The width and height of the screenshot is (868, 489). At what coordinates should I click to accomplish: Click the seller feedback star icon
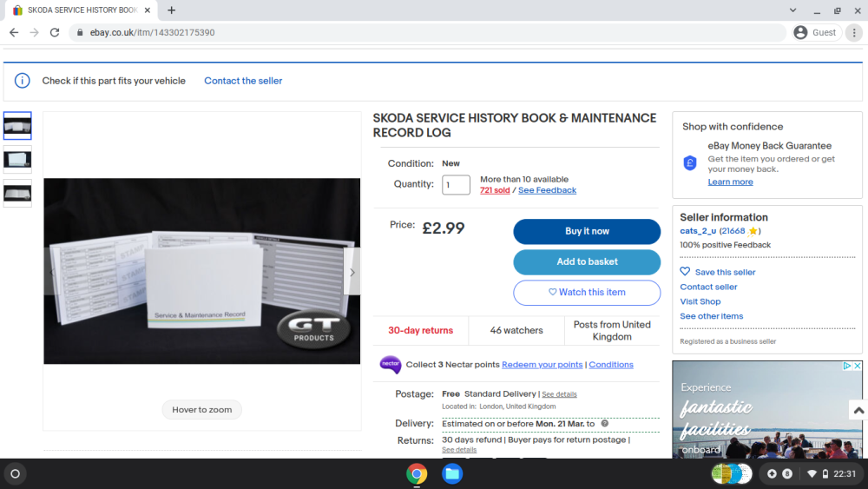coord(753,231)
